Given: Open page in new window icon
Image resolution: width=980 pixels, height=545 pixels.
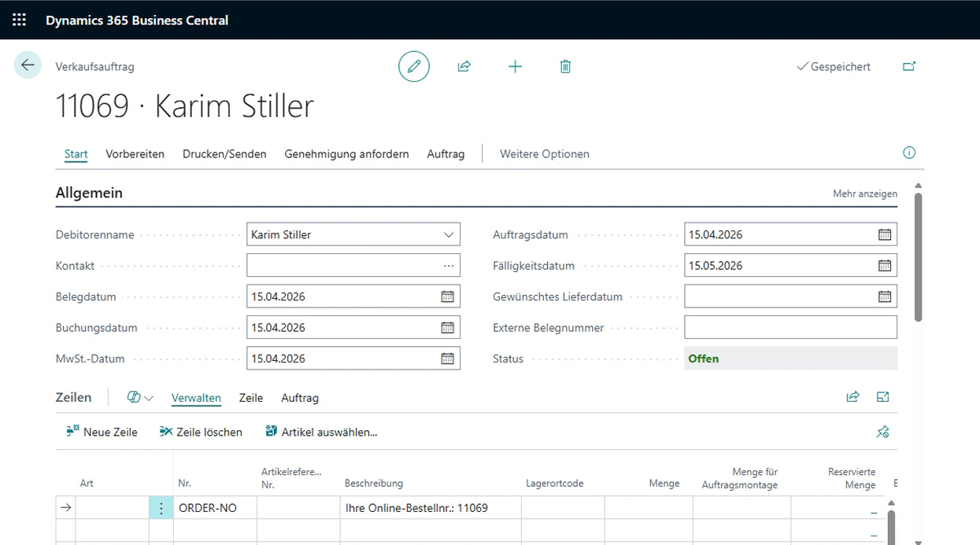Looking at the screenshot, I should 909,66.
